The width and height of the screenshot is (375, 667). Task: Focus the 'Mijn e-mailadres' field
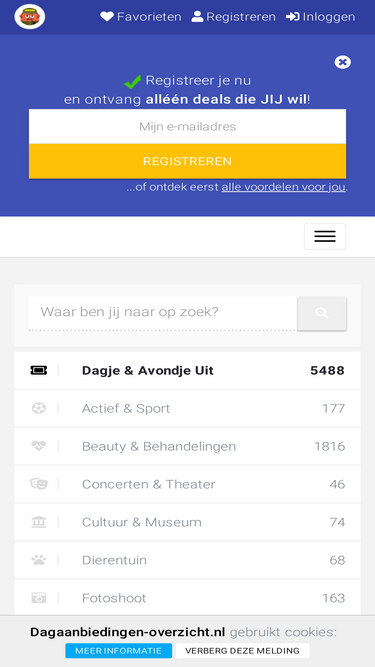pyautogui.click(x=188, y=126)
